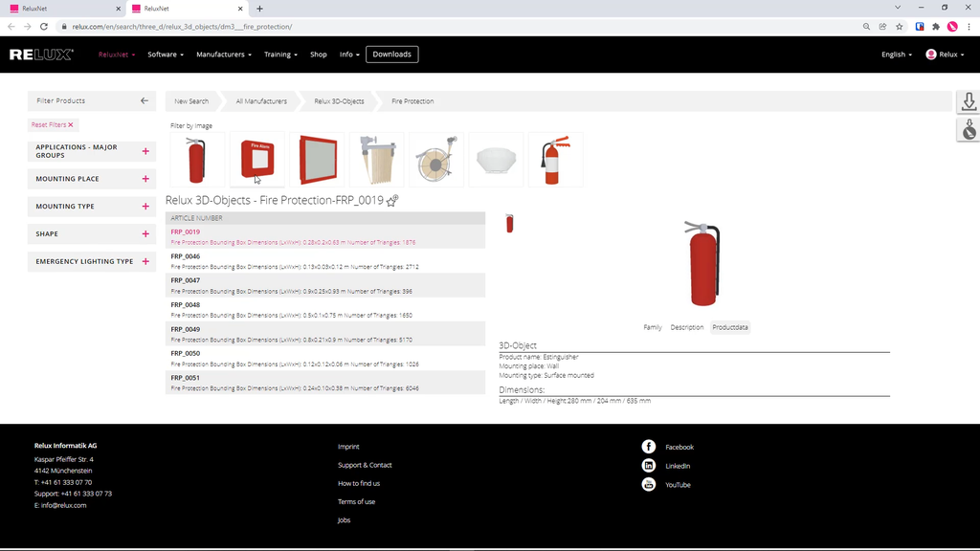
Task: Open ReluxNet dropdown menu
Action: 116,55
